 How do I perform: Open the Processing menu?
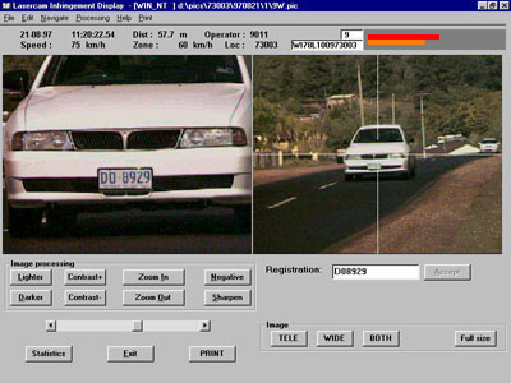[93, 18]
